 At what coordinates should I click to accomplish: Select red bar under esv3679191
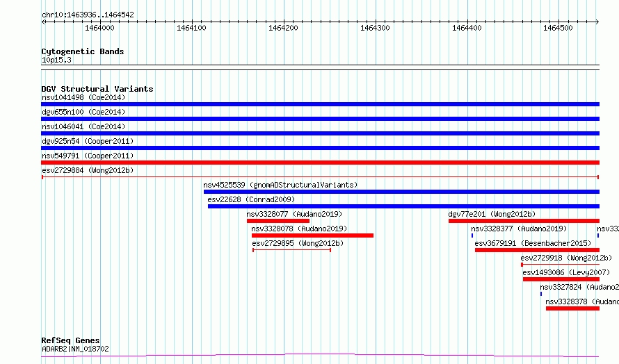point(538,250)
